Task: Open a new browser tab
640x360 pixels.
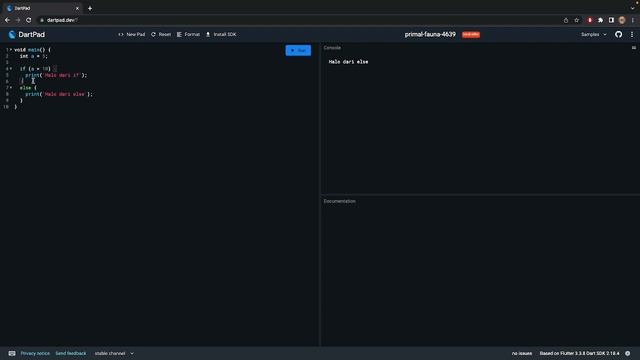Action: tap(90, 8)
